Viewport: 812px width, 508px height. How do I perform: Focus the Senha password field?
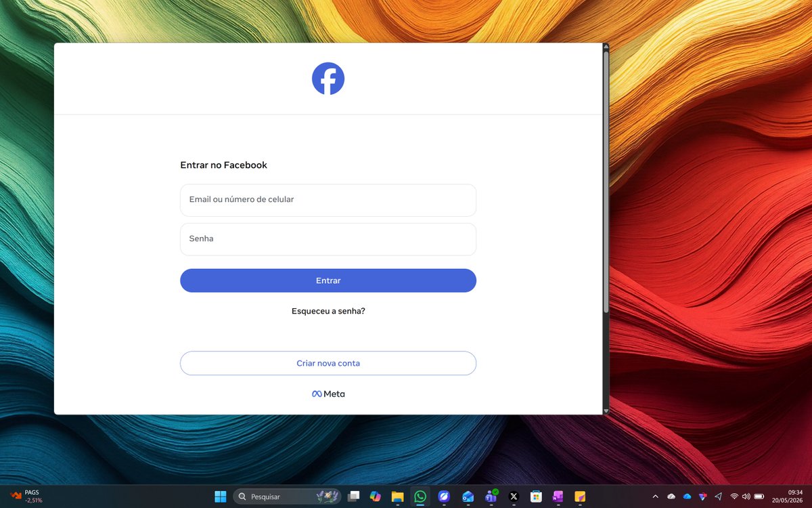pyautogui.click(x=328, y=239)
